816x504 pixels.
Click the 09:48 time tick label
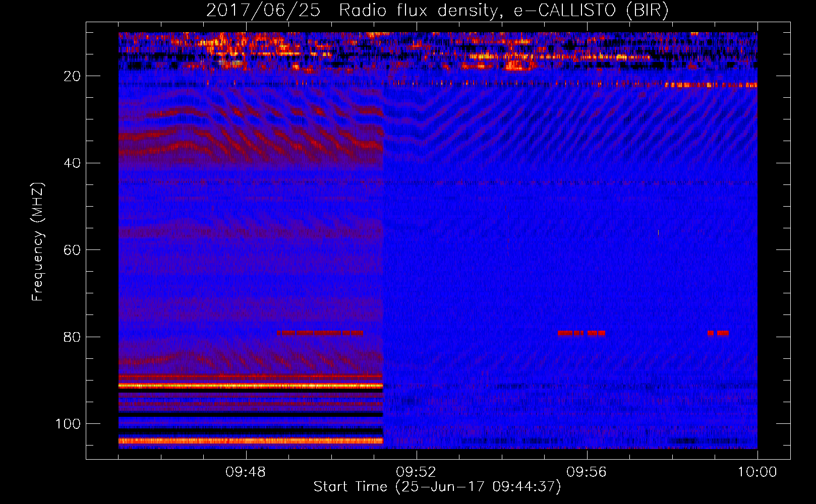(246, 472)
